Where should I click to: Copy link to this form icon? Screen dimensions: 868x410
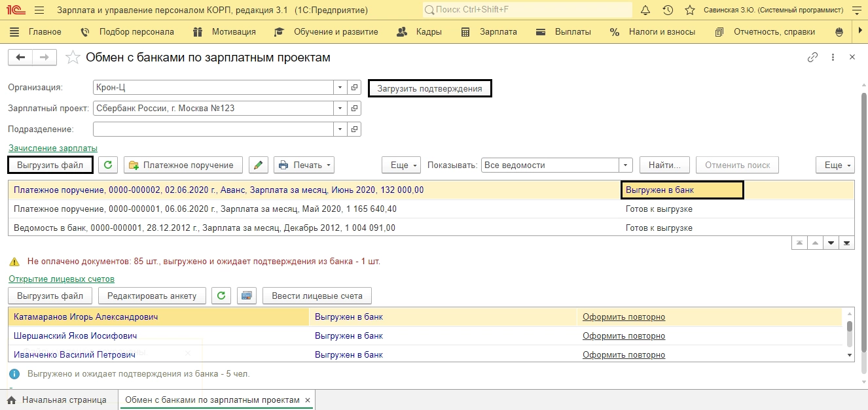812,58
